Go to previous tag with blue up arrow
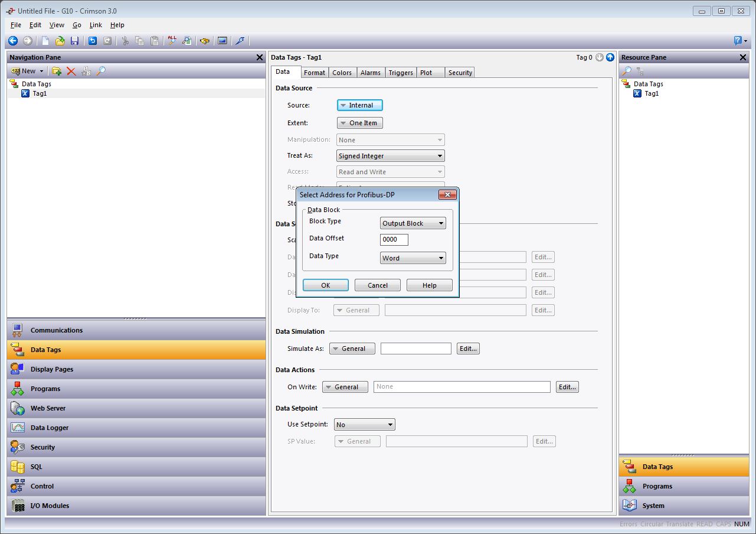Viewport: 756px width, 534px height. pyautogui.click(x=610, y=57)
